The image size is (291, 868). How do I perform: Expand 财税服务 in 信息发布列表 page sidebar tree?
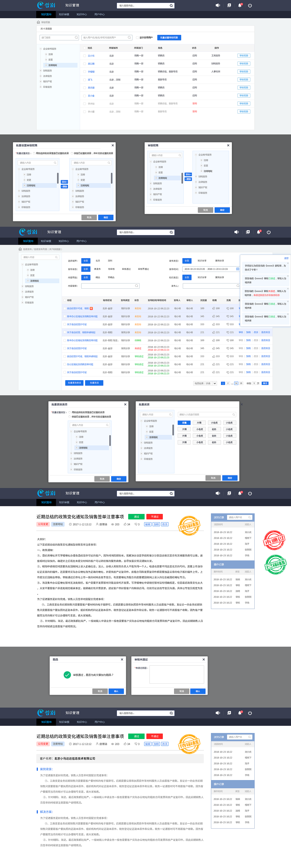[x=23, y=286]
